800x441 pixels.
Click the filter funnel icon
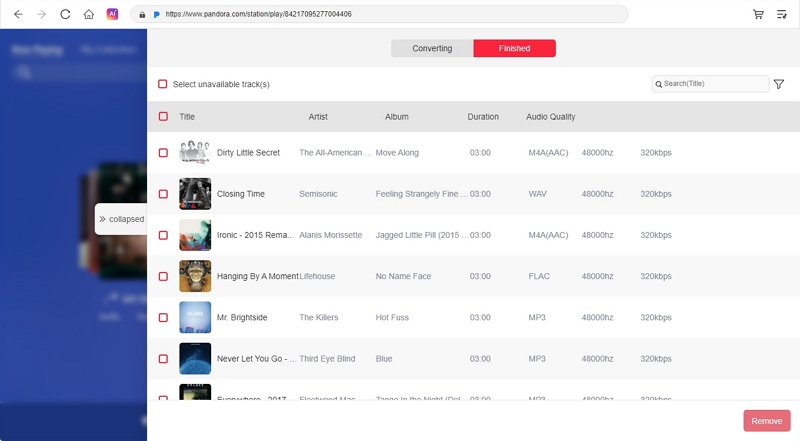779,84
